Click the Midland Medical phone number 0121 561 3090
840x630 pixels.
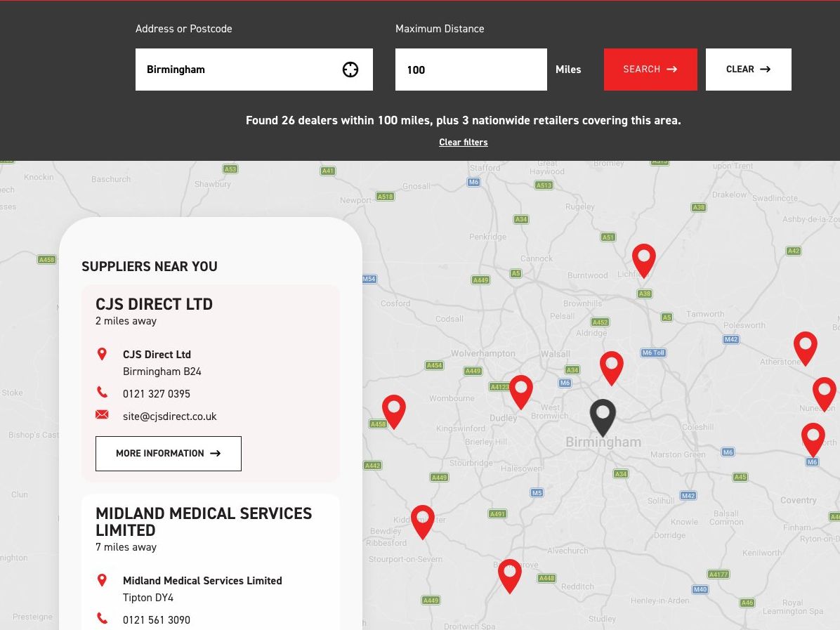[157, 620]
